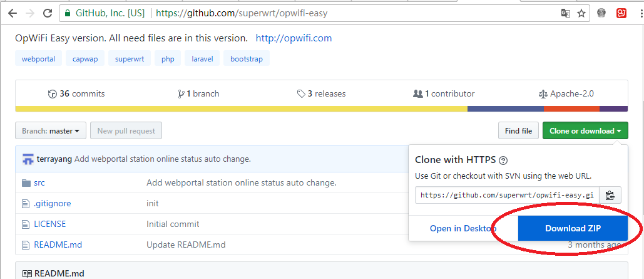The image size is (644, 279).
Task: Select the clone URL text field
Action: tap(507, 195)
